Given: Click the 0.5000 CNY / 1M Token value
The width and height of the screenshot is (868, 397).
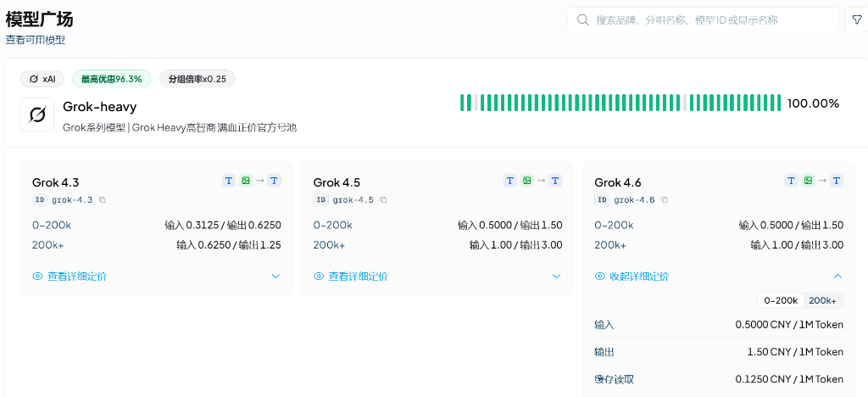Looking at the screenshot, I should (x=789, y=324).
